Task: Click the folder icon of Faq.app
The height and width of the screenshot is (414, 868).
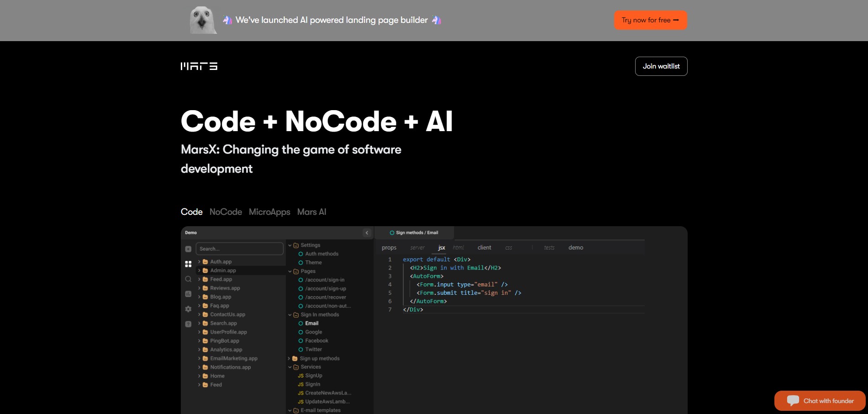Action: click(x=205, y=306)
